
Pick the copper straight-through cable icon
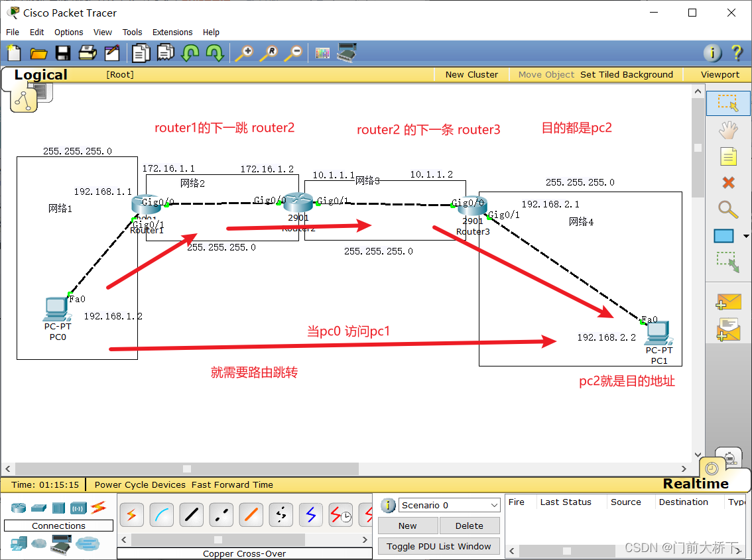(x=192, y=515)
